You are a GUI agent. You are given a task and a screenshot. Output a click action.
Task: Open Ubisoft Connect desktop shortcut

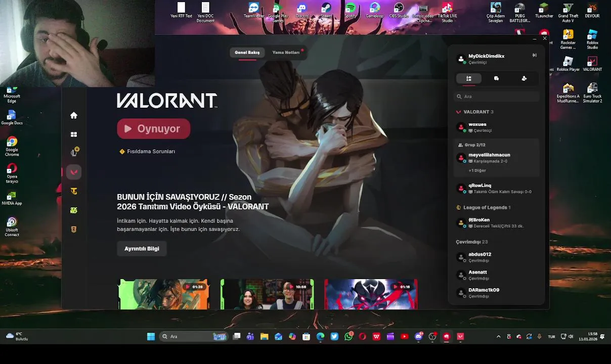[x=12, y=227]
